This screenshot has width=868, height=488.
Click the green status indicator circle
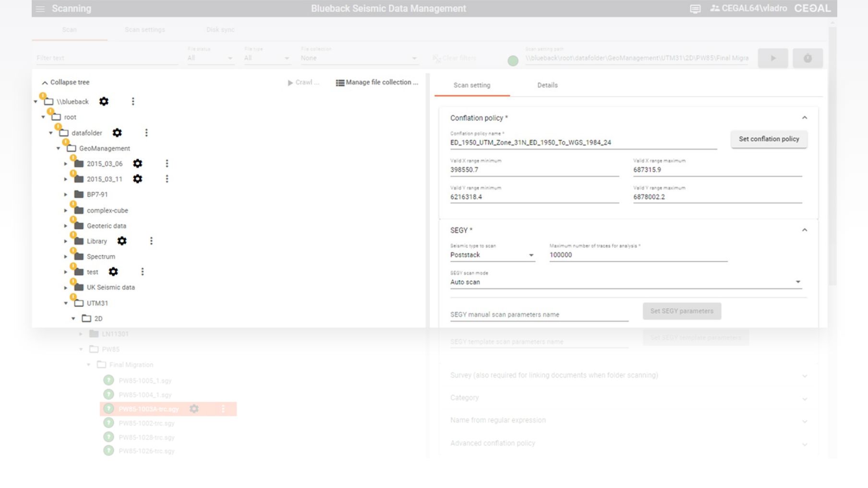click(513, 61)
